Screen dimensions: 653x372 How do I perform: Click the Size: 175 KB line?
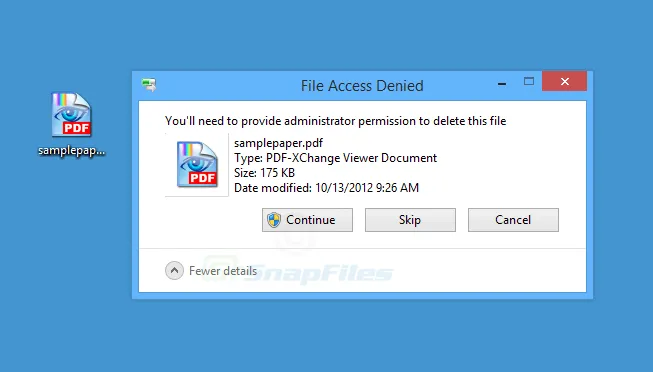[264, 173]
